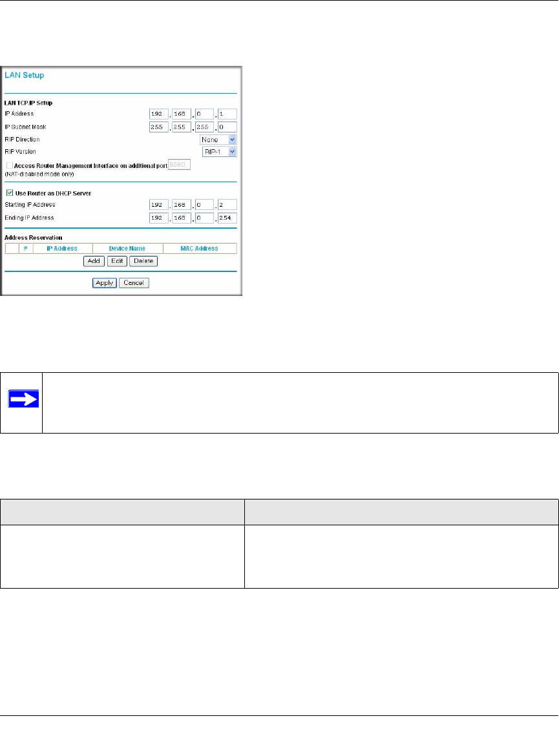Select third octet 0 of IP Address
The height and width of the screenshot is (756, 559).
(204, 114)
